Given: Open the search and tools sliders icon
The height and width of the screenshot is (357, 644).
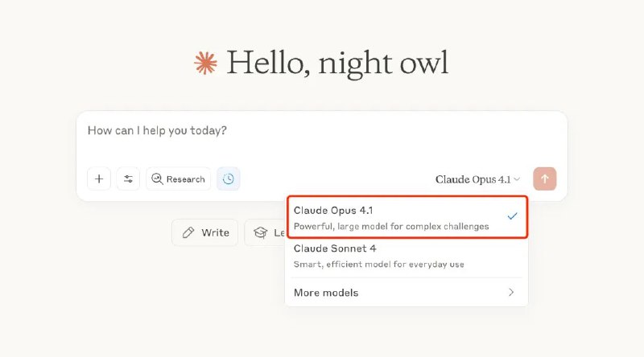Looking at the screenshot, I should pyautogui.click(x=128, y=178).
